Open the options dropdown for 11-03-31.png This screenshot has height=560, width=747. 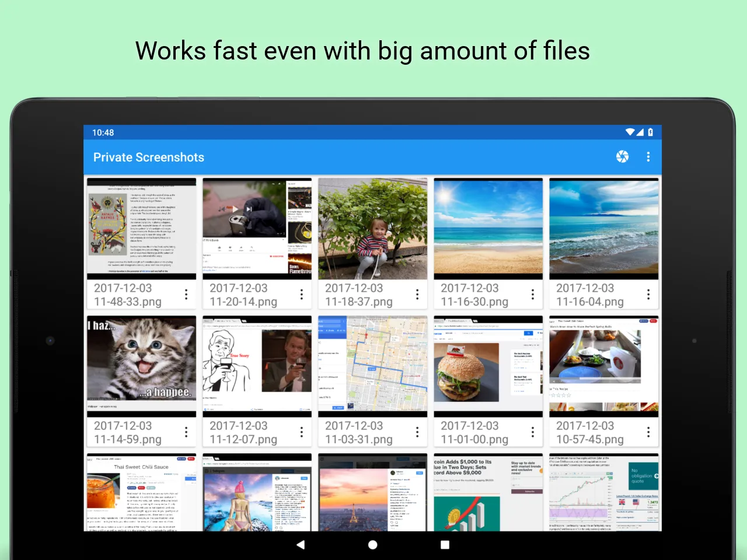click(x=417, y=432)
